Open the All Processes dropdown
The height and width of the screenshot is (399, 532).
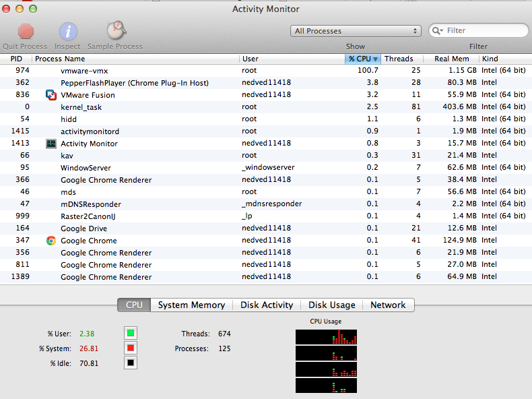click(356, 31)
